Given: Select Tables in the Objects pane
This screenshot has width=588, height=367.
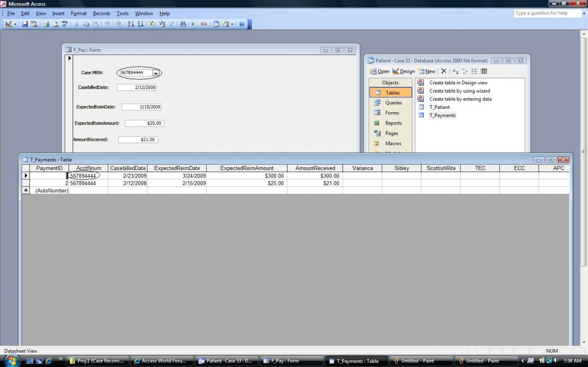Looking at the screenshot, I should [x=390, y=93].
